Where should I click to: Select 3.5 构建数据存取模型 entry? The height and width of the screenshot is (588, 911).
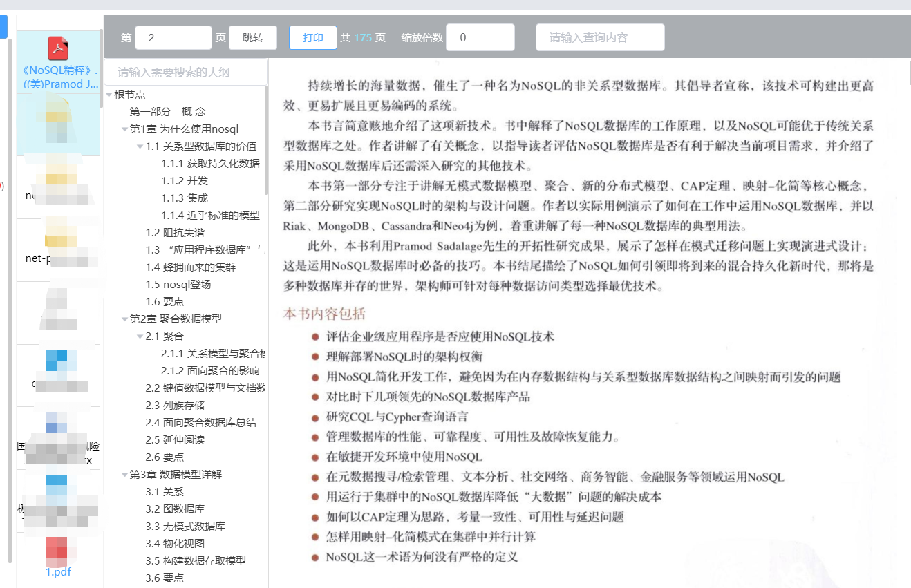pos(196,560)
